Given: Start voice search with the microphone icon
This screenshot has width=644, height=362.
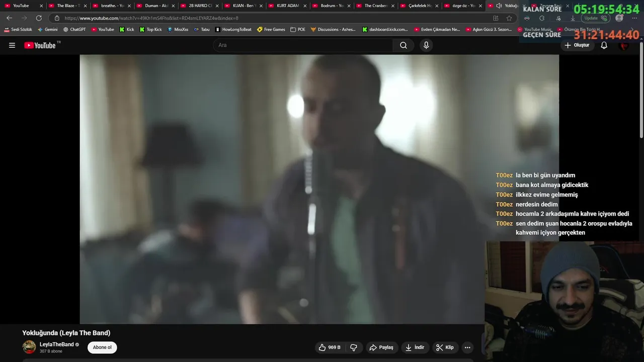Looking at the screenshot, I should (426, 45).
